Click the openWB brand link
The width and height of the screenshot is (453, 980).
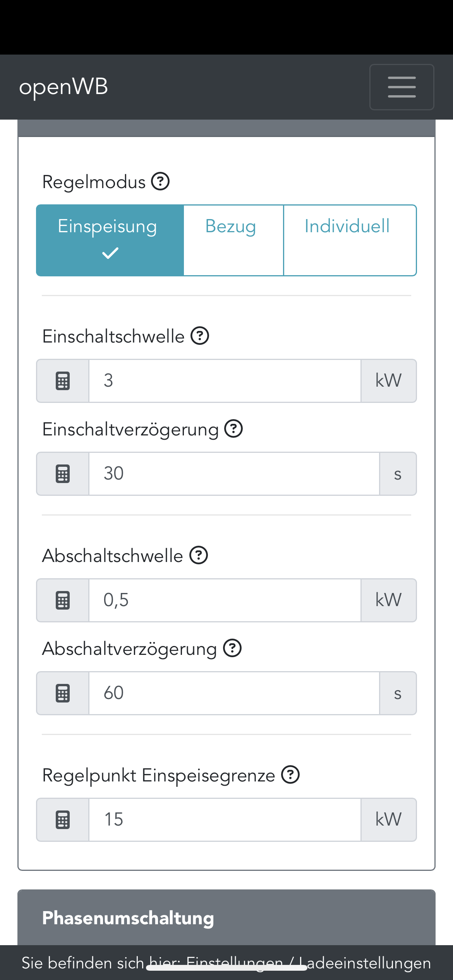[x=63, y=87]
